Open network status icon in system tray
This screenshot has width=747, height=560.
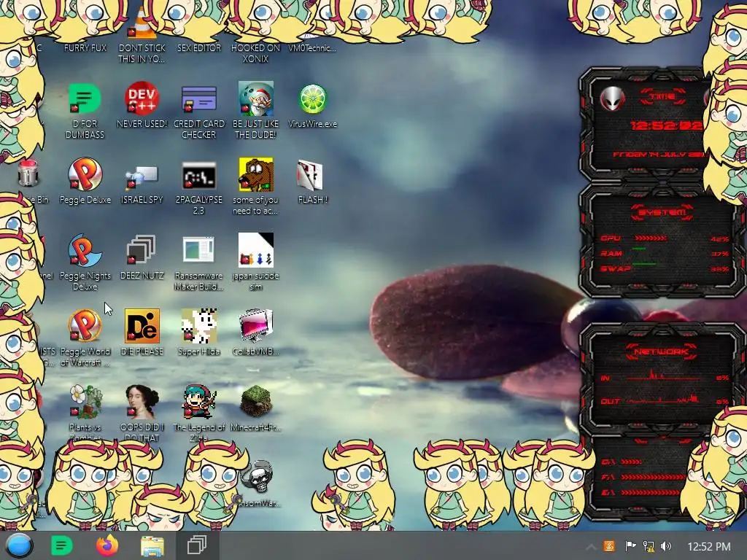pos(649,546)
